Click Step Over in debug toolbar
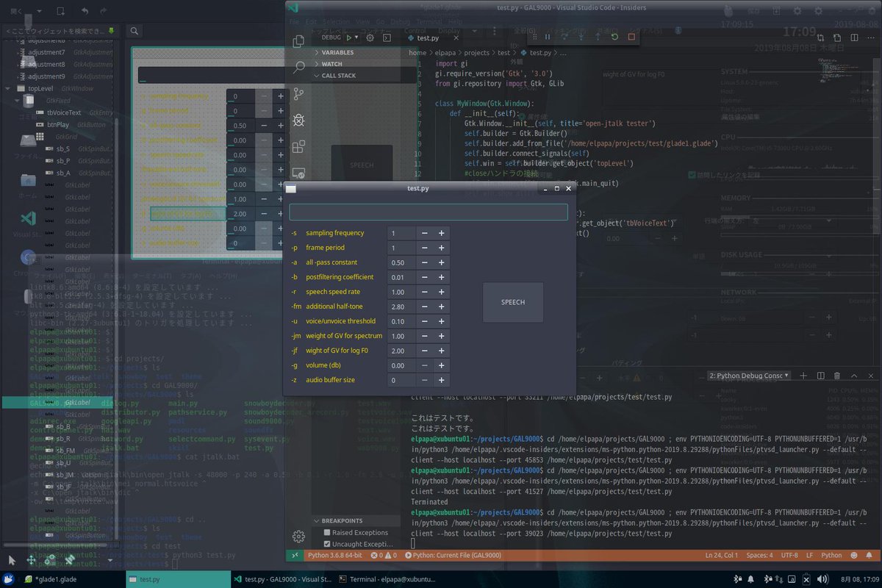The height and width of the screenshot is (588, 882). pos(564,37)
